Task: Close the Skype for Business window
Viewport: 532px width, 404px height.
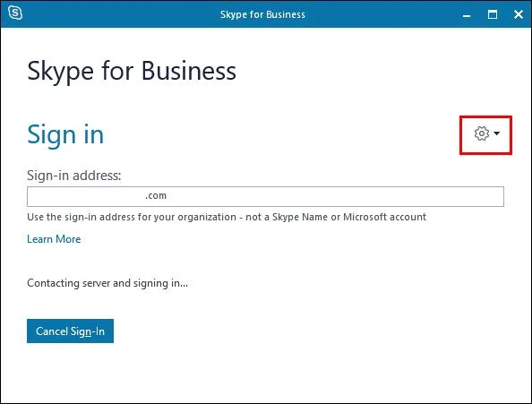Action: pyautogui.click(x=518, y=14)
